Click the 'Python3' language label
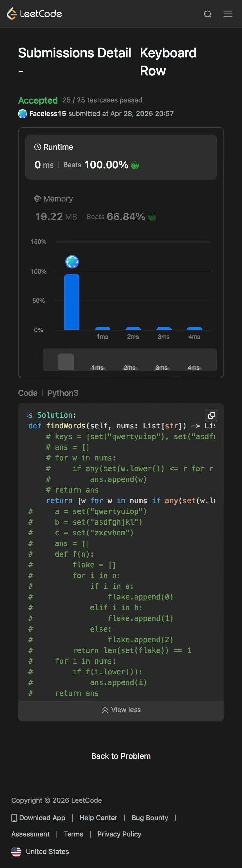This screenshot has width=242, height=868. point(63,393)
